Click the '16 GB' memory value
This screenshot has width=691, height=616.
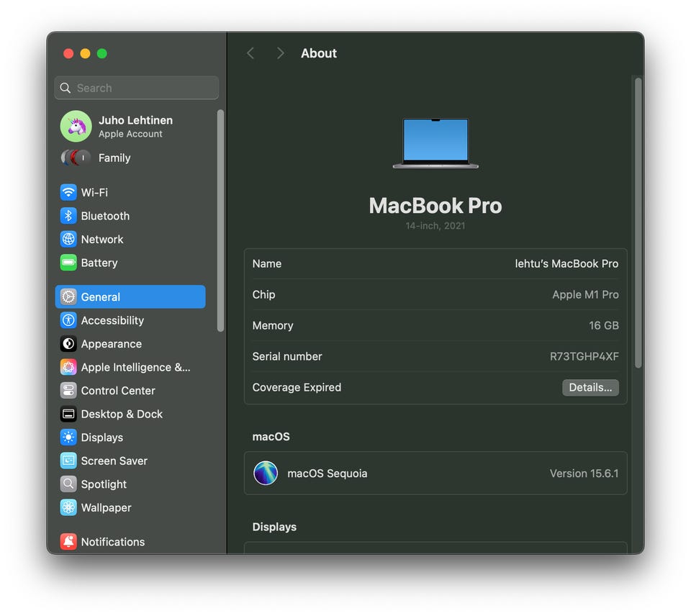pos(604,325)
